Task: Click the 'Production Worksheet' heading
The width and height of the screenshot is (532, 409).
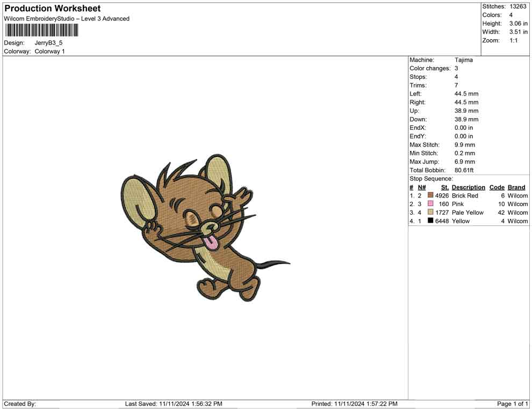Action: coord(53,9)
